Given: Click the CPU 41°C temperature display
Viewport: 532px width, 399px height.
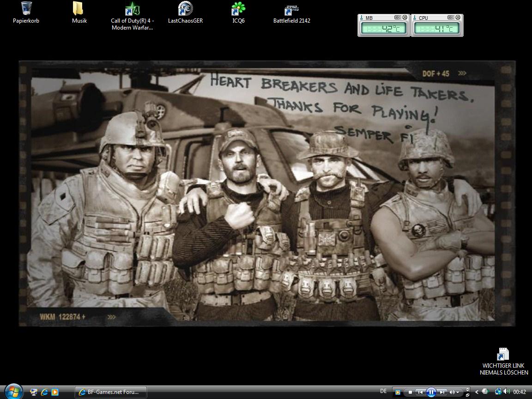Looking at the screenshot, I should tap(437, 29).
